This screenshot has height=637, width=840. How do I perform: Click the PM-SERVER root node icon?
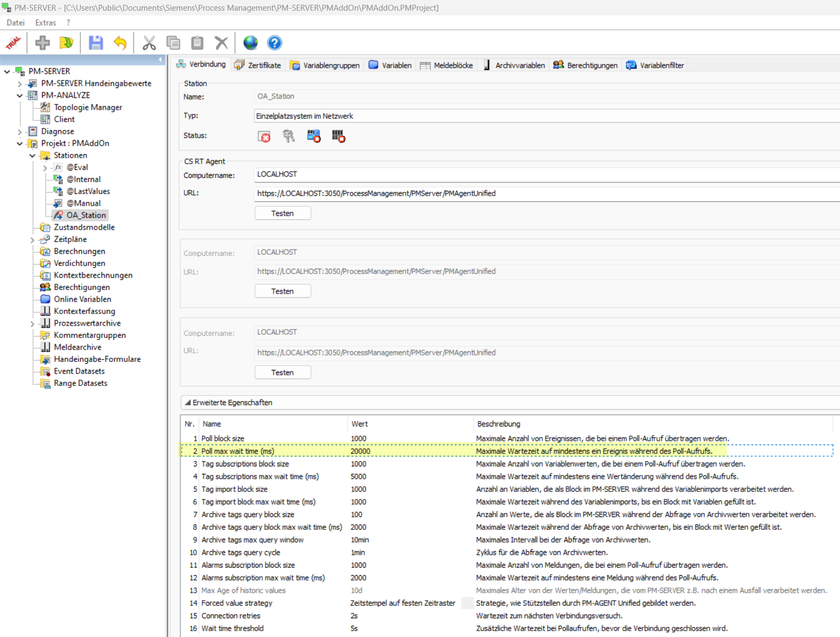click(20, 71)
